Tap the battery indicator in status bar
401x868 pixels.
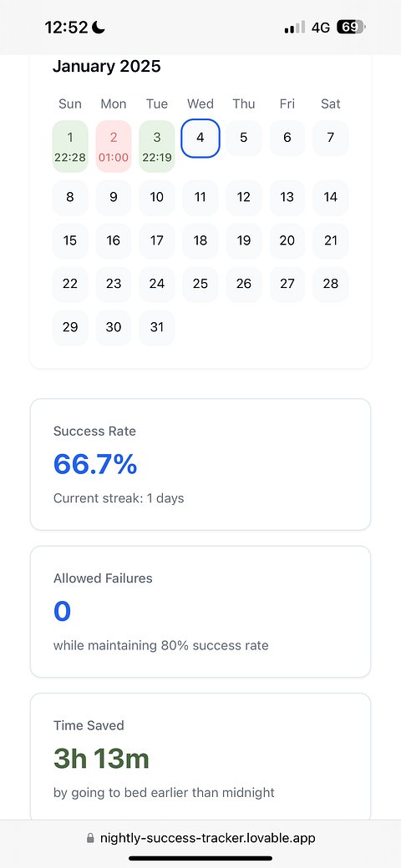pos(351,27)
